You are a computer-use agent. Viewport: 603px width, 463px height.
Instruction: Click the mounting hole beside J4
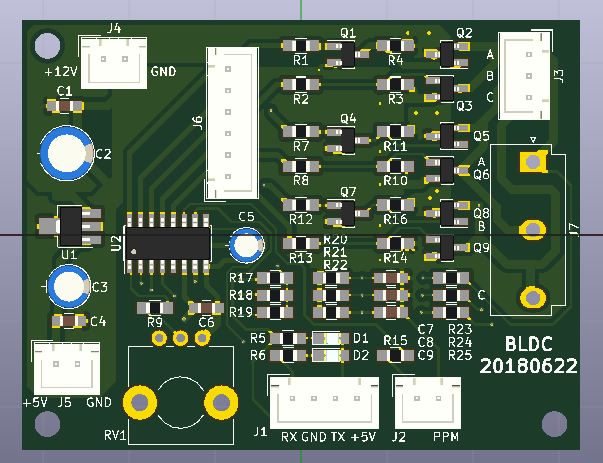(x=47, y=46)
